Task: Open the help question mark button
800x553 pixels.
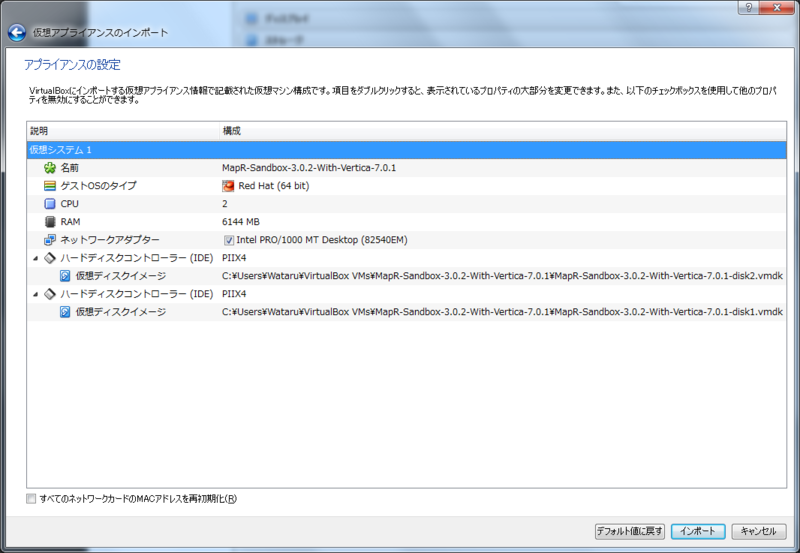Action: click(748, 7)
